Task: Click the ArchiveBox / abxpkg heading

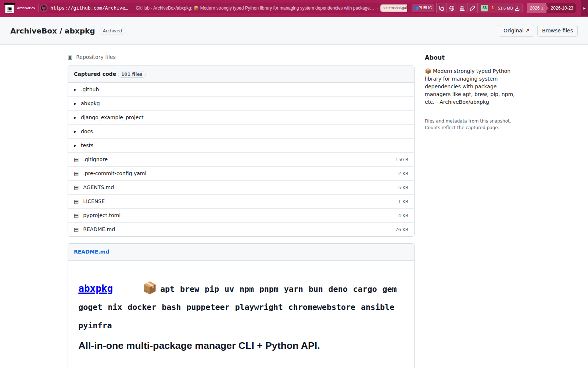Action: (x=53, y=31)
